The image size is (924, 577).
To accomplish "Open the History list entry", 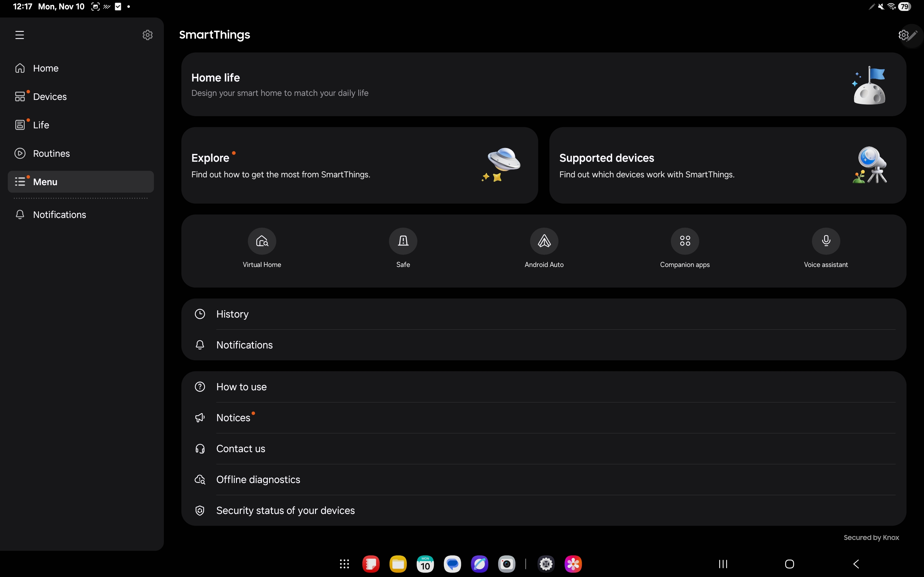I will coord(232,314).
